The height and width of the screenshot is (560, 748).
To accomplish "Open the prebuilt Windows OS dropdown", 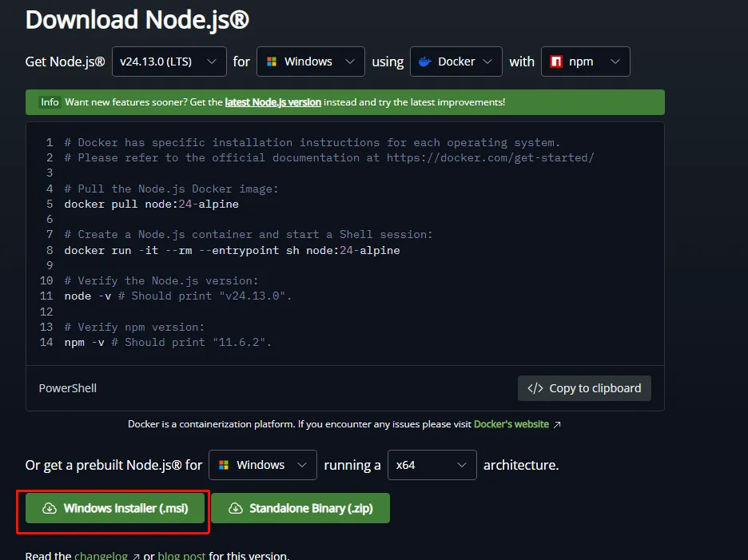I will coord(263,465).
